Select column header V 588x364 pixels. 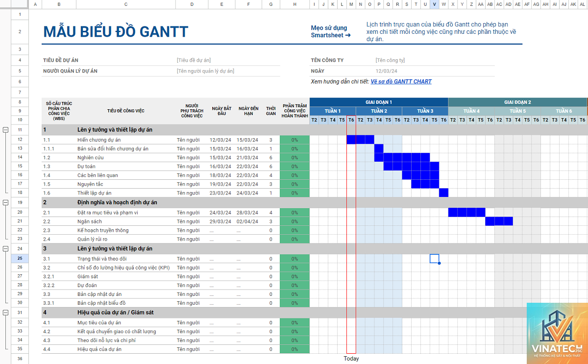coord(435,4)
